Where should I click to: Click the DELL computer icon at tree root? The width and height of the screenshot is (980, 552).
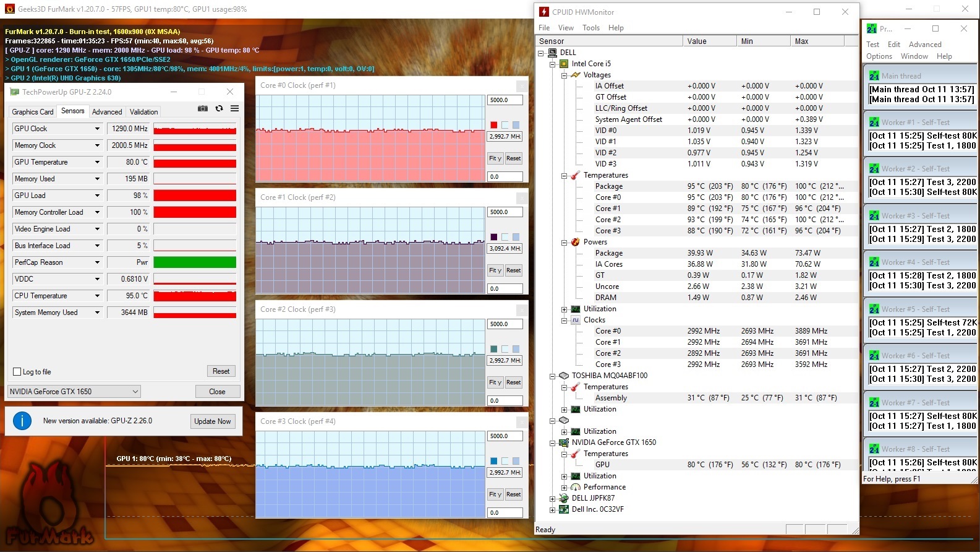(x=552, y=53)
